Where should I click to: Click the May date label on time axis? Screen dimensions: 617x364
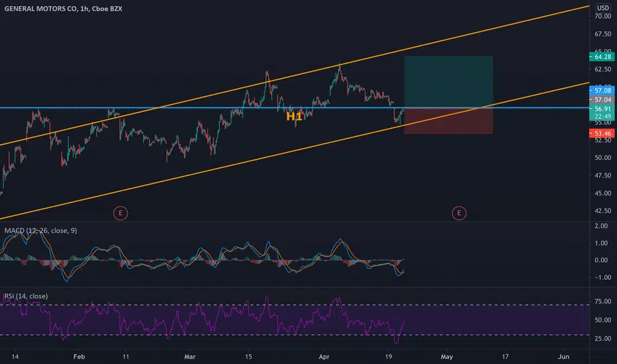pos(447,357)
